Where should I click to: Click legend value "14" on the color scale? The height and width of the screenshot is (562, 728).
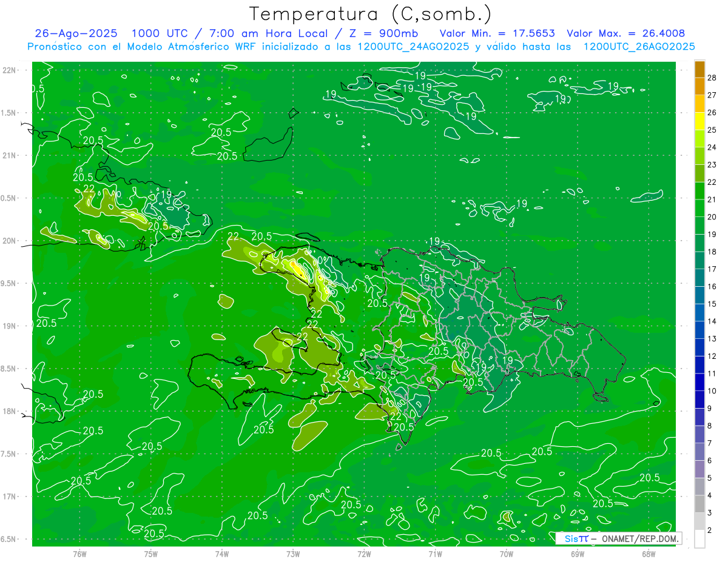[x=713, y=321]
